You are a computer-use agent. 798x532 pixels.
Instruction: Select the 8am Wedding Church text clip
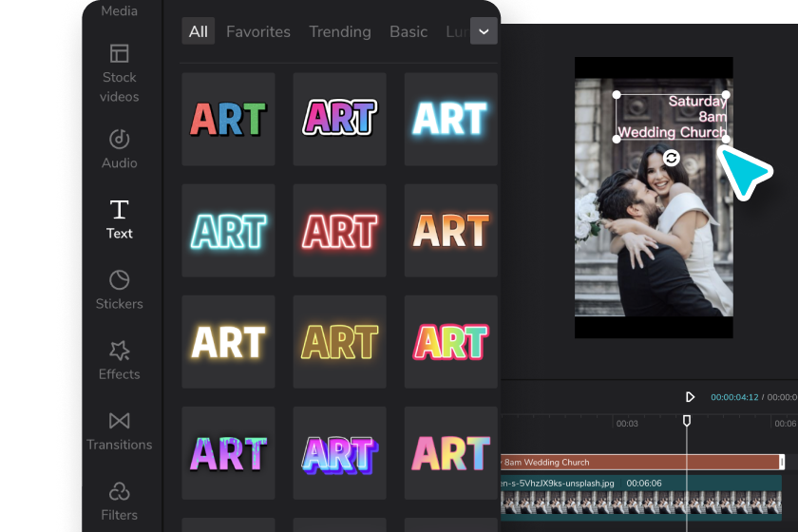coord(641,462)
